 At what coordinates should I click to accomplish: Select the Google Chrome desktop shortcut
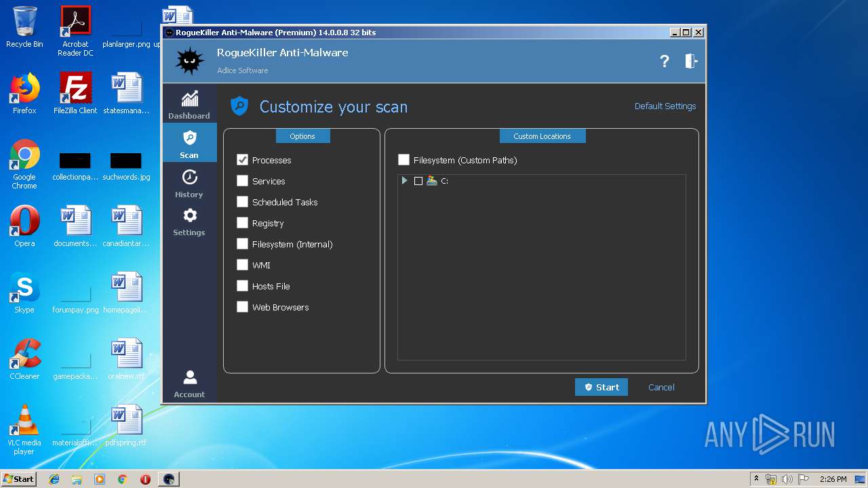[x=24, y=164]
